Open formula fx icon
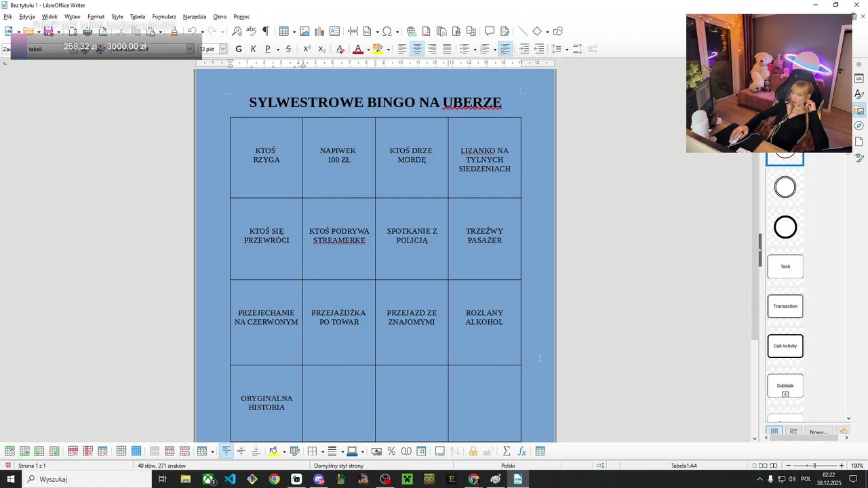This screenshot has height=488, width=868. 522,451
